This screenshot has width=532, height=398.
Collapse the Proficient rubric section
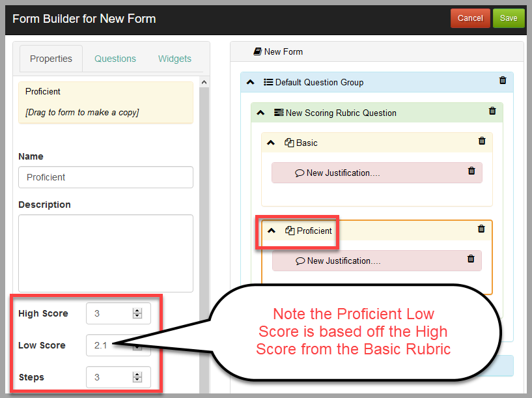click(272, 231)
